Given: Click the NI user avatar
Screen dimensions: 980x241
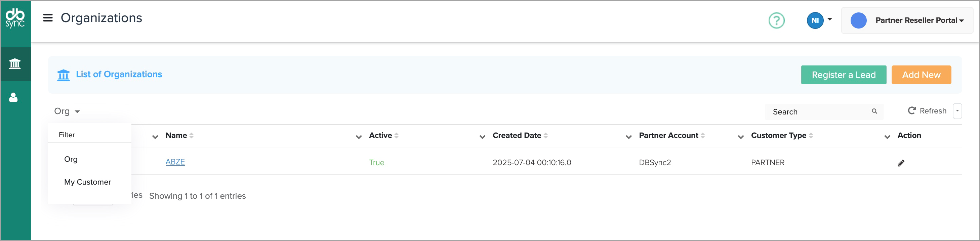Looking at the screenshot, I should [815, 20].
